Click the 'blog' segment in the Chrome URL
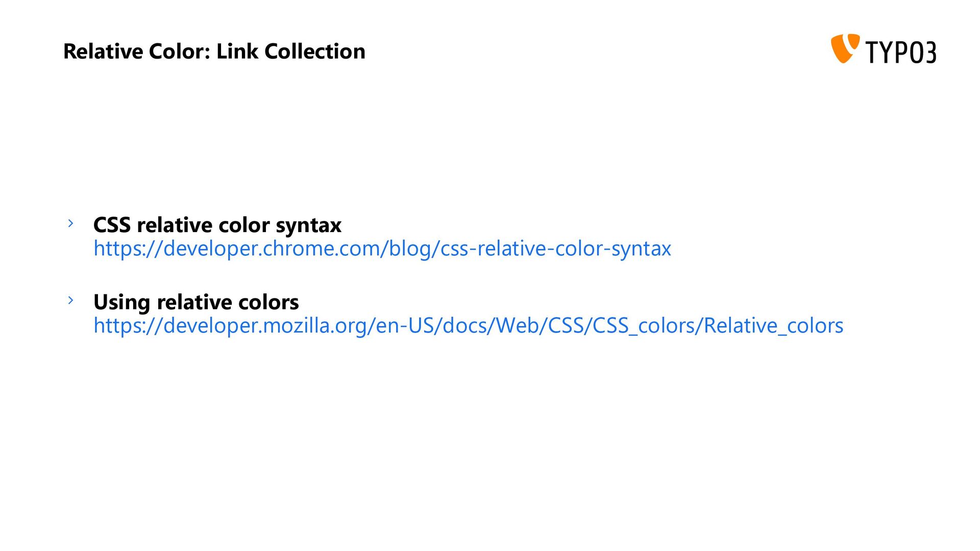The height and width of the screenshot is (551, 980). pyautogui.click(x=410, y=249)
